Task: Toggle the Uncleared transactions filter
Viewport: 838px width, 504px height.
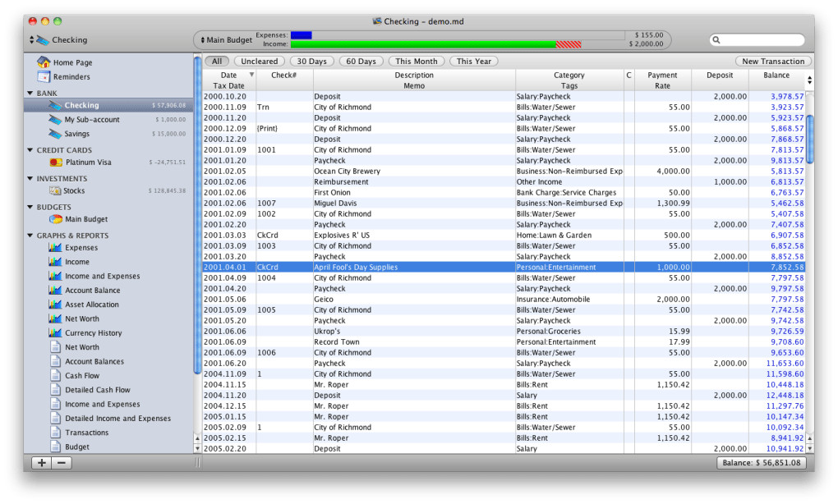Action: point(260,62)
